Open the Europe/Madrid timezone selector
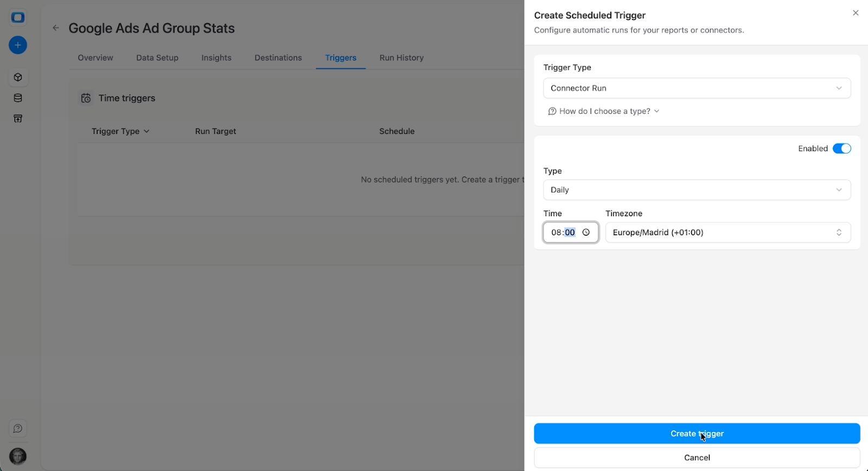The image size is (868, 471). click(728, 233)
